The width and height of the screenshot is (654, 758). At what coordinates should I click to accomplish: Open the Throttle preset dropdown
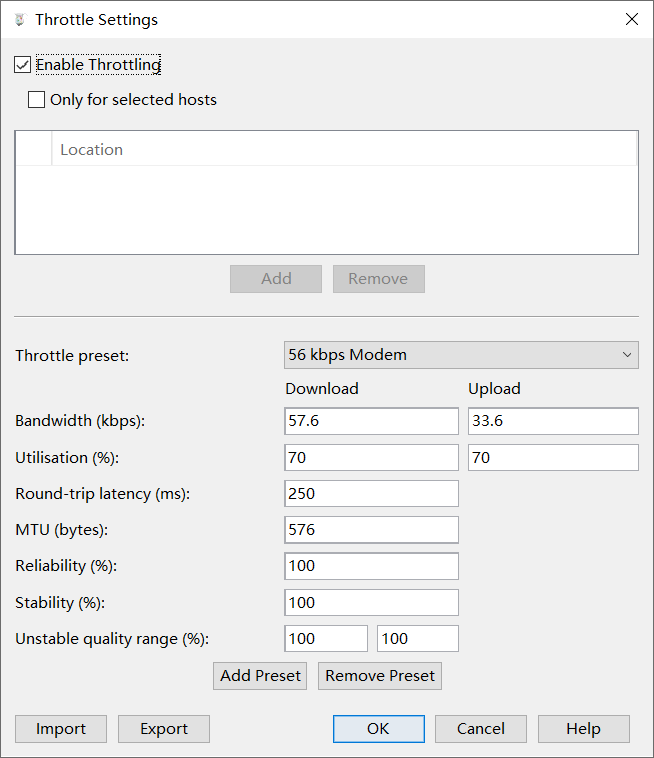tap(461, 355)
